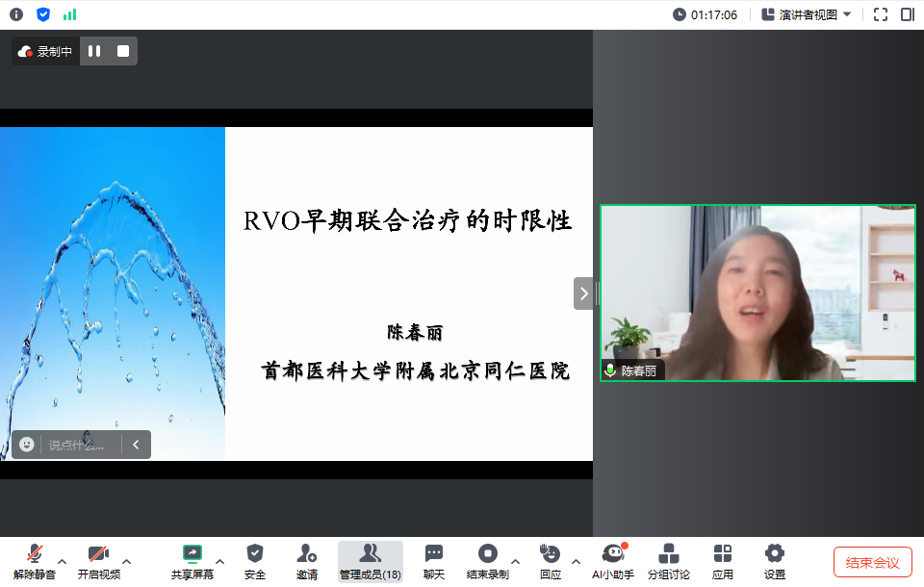The height and width of the screenshot is (587, 924).
Task: Click 首都医科大学附属北京同仁医院 text on slide
Action: click(x=416, y=370)
